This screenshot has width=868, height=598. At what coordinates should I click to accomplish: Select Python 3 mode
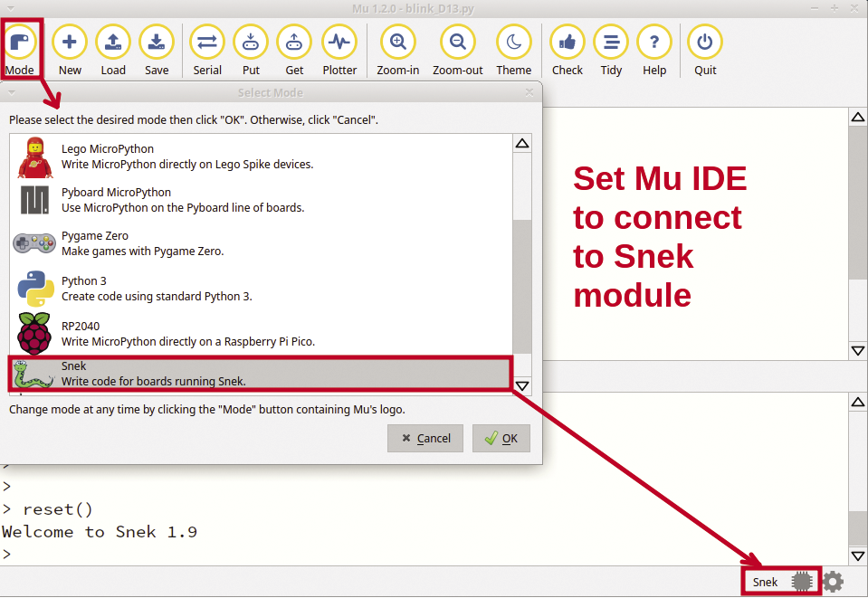click(261, 289)
